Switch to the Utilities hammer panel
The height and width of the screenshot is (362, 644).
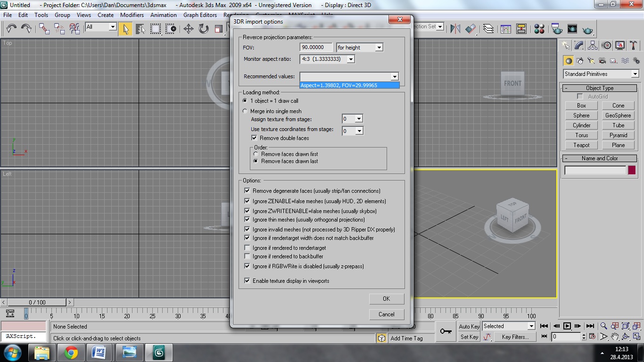tap(633, 45)
